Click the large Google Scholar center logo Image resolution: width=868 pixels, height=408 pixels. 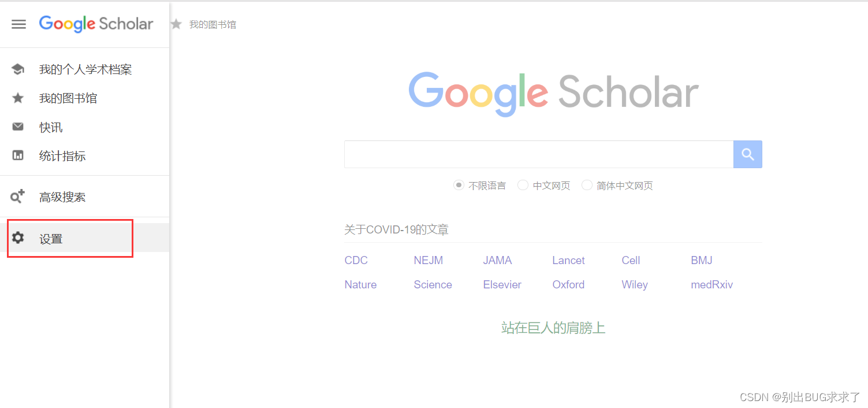click(x=553, y=94)
